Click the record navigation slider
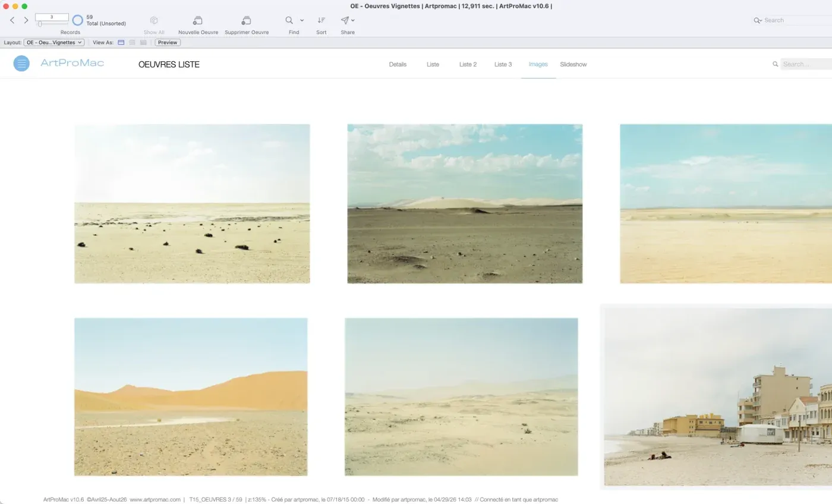 click(x=52, y=24)
